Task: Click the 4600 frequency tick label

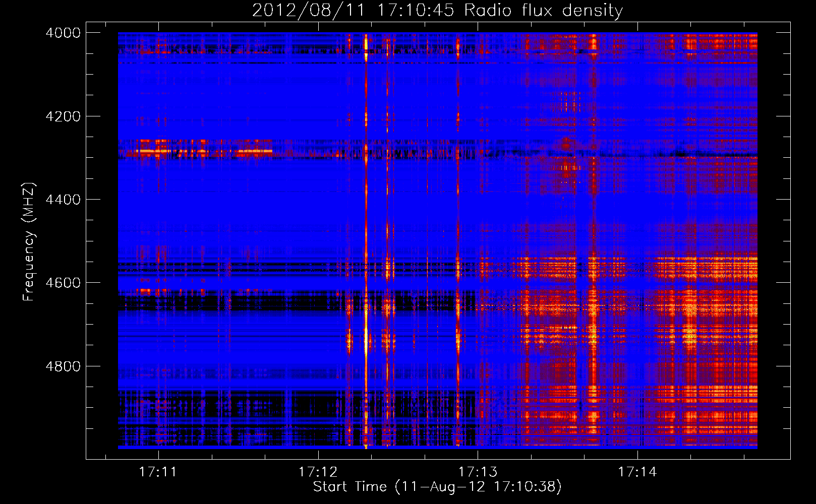Action: [x=63, y=283]
